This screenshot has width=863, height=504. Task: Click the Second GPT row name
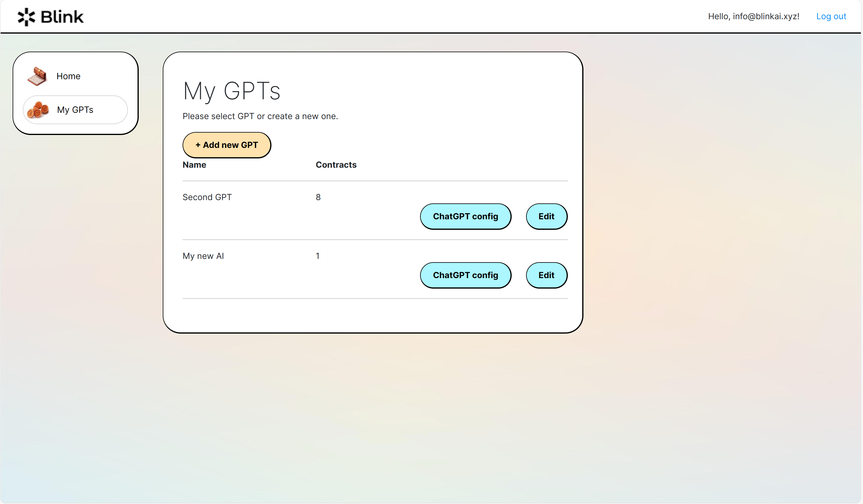pos(207,197)
